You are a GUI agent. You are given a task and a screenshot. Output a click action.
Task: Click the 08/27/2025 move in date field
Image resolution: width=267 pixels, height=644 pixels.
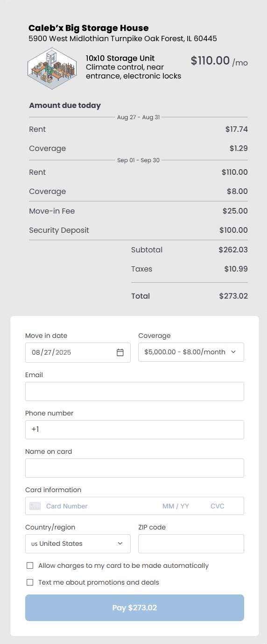coord(78,352)
